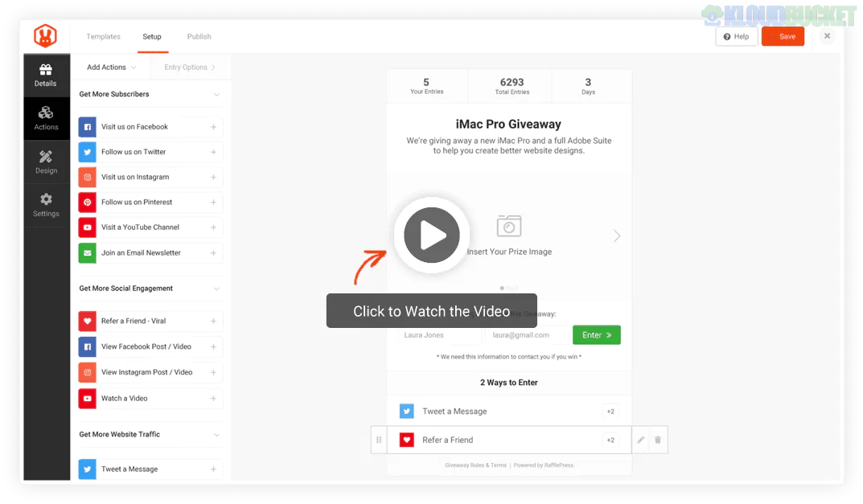Select the Details panel in the sidebar
The height and width of the screenshot is (504, 863).
tap(46, 75)
